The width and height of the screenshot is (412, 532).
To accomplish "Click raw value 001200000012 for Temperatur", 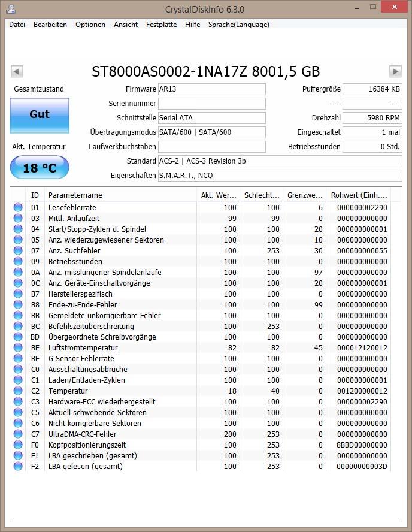I will coord(362,391).
